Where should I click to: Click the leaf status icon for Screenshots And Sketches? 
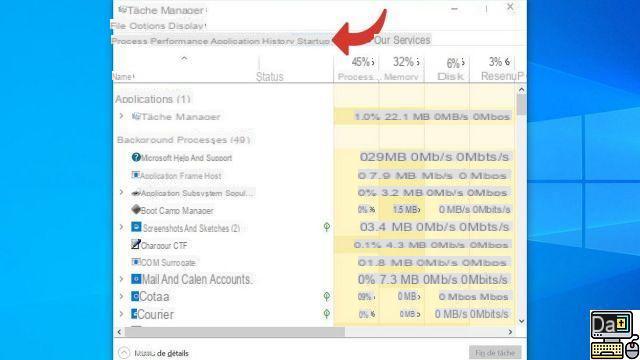coord(327,227)
